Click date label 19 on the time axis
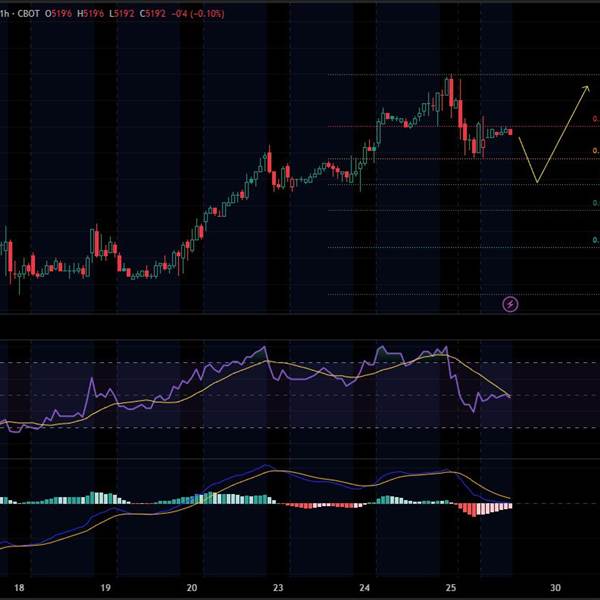Viewport: 600px width, 600px height. 105,587
